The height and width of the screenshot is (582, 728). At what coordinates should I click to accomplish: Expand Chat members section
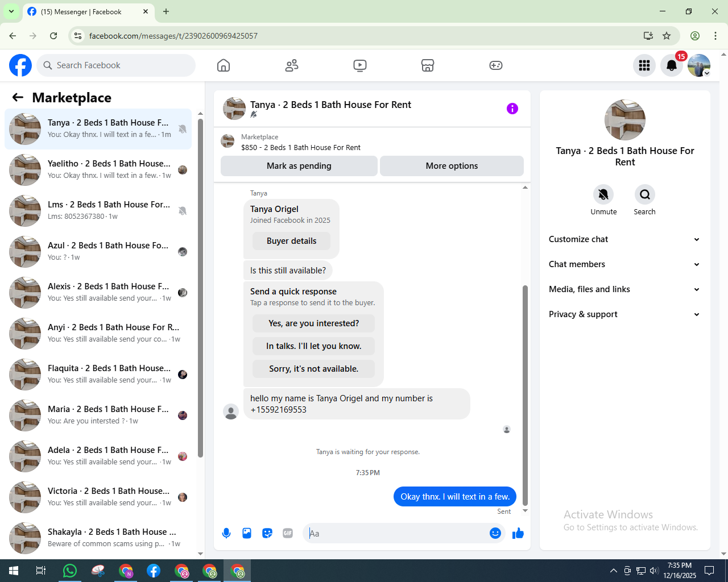click(624, 264)
